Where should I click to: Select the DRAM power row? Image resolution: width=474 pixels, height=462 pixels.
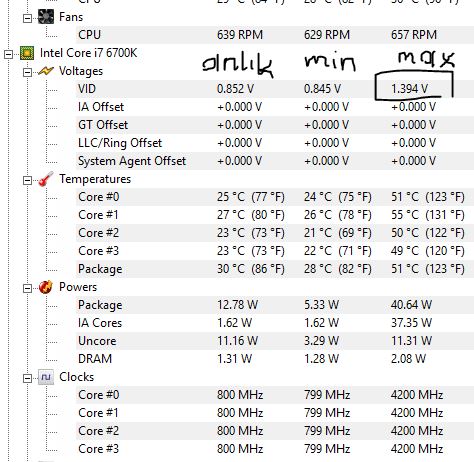point(275,359)
